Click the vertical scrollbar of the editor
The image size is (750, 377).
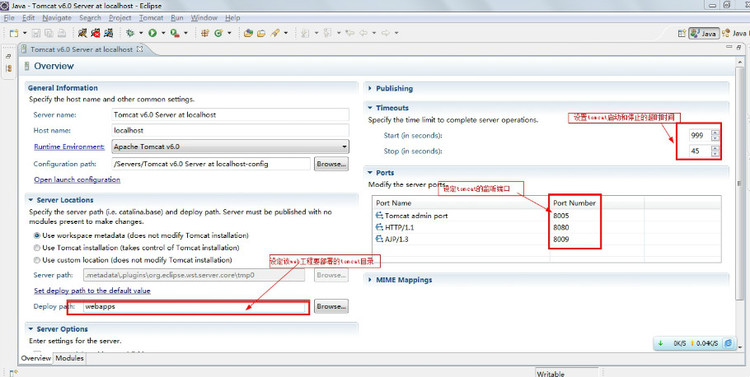[x=739, y=184]
